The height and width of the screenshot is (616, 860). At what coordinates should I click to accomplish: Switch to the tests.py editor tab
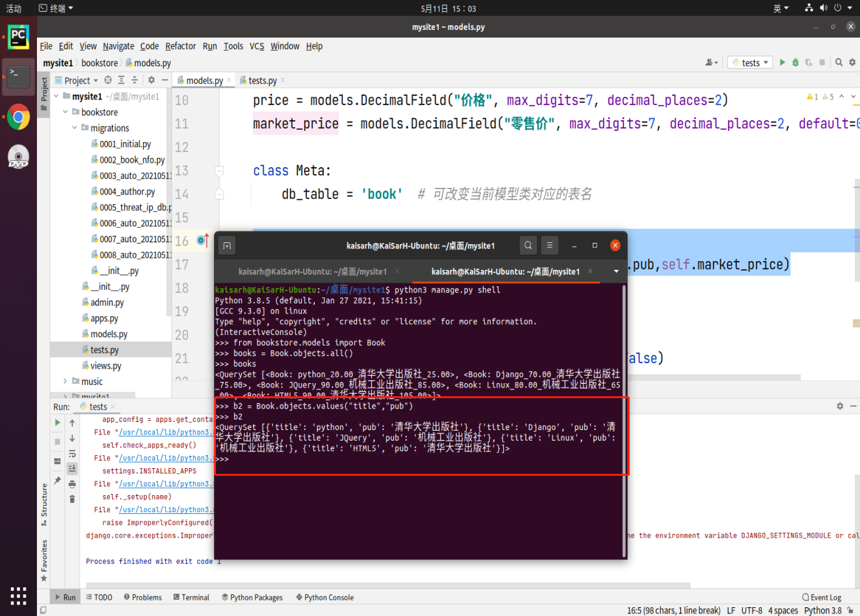[262, 80]
